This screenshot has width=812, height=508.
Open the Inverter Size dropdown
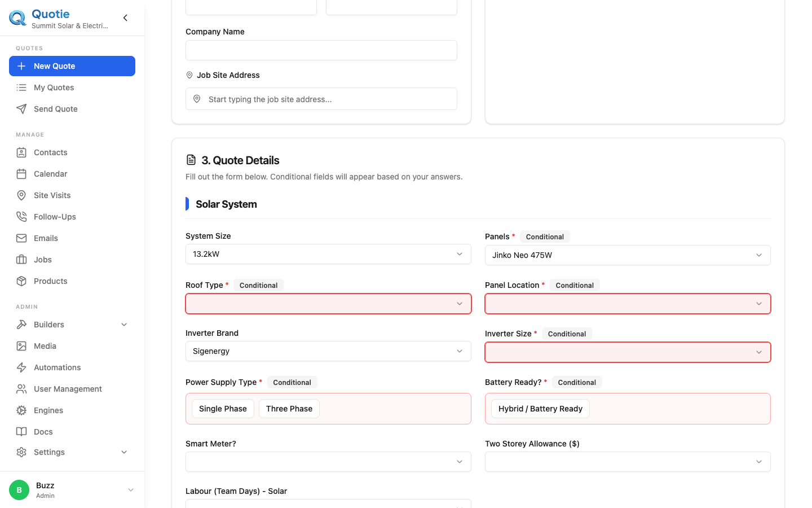click(x=628, y=352)
